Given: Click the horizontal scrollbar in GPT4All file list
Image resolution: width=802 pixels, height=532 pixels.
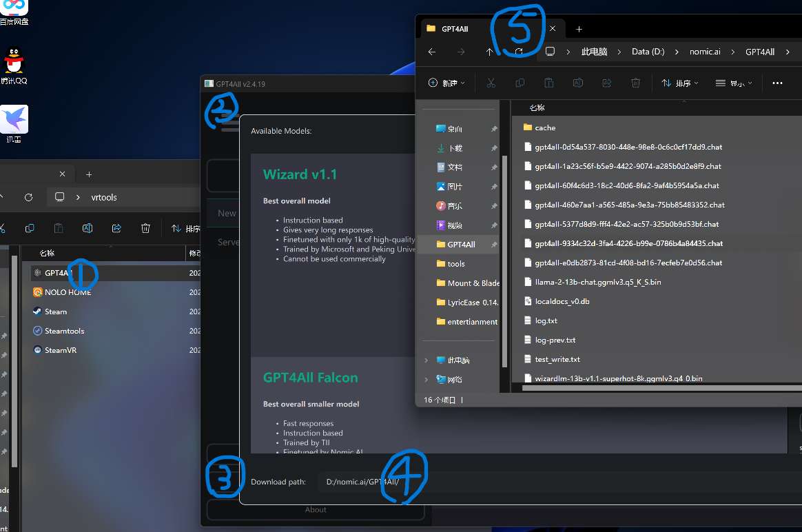Looking at the screenshot, I should coord(662,388).
